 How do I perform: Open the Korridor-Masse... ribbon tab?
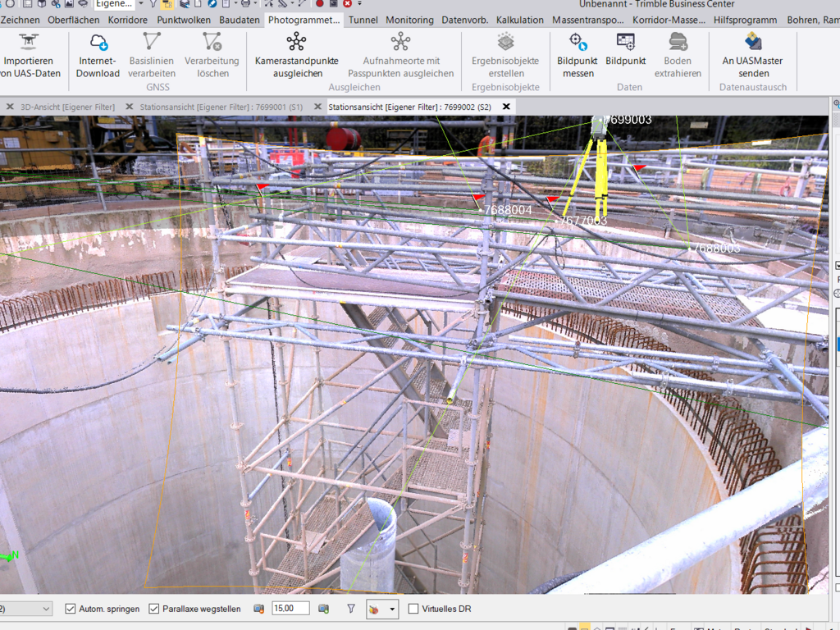pos(669,20)
